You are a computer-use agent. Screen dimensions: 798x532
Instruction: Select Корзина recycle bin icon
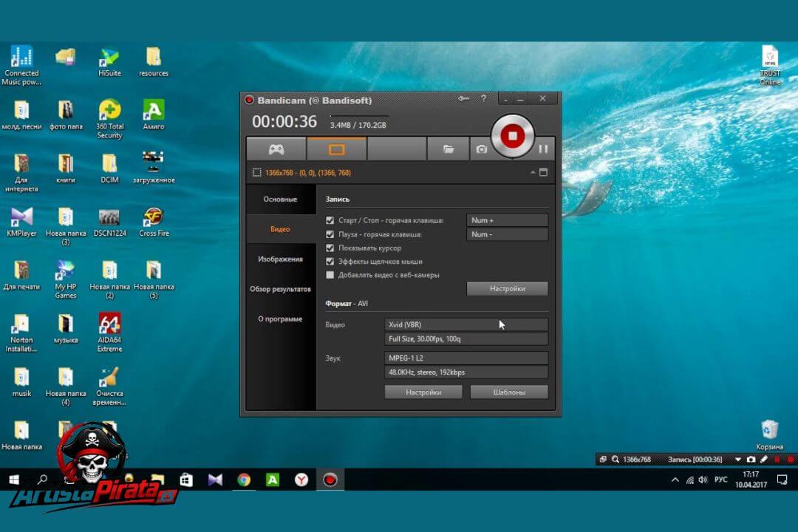769,435
